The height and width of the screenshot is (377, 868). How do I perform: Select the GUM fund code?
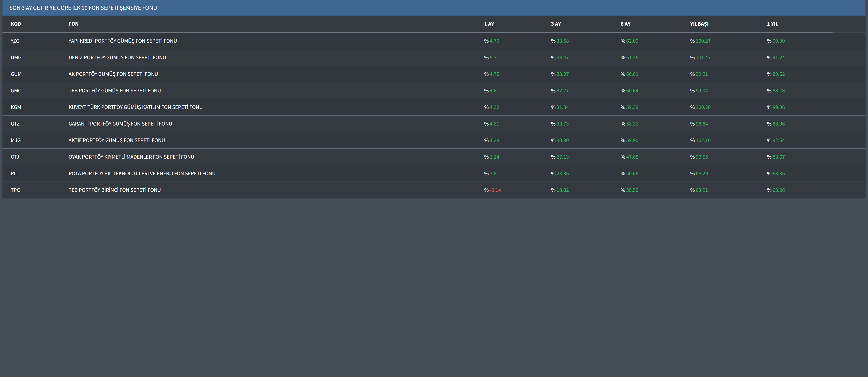tap(16, 74)
